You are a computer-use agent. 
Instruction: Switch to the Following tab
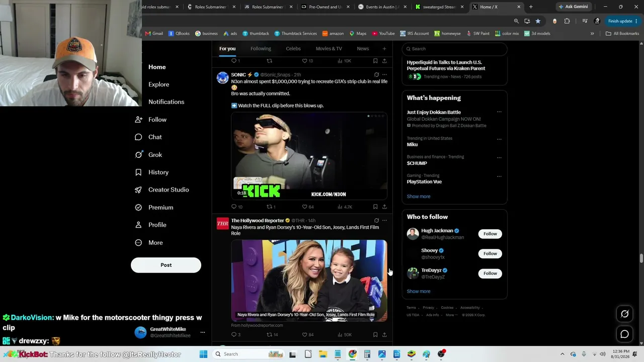tap(261, 49)
